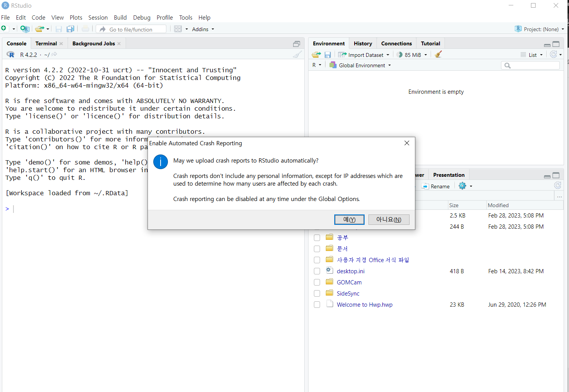Image resolution: width=569 pixels, height=392 pixels.
Task: Switch to the Tutorial tab
Action: [431, 44]
